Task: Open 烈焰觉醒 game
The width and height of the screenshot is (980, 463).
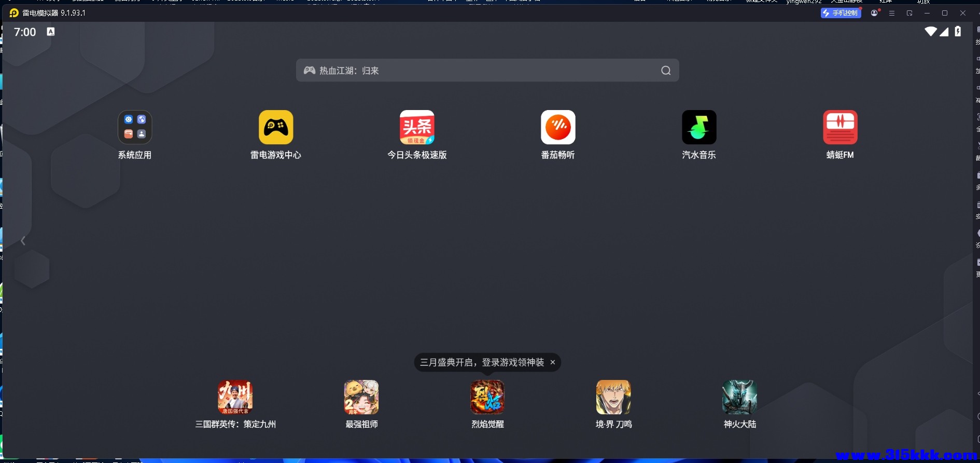Action: point(487,397)
